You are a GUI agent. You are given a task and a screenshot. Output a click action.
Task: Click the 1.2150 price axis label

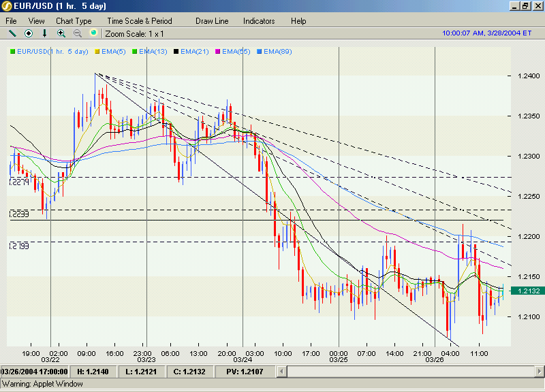[x=529, y=277]
